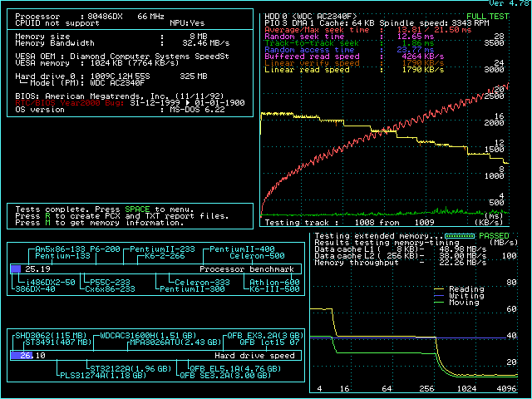
Task: Select the Buffered read speed row
Action: [x=354, y=57]
